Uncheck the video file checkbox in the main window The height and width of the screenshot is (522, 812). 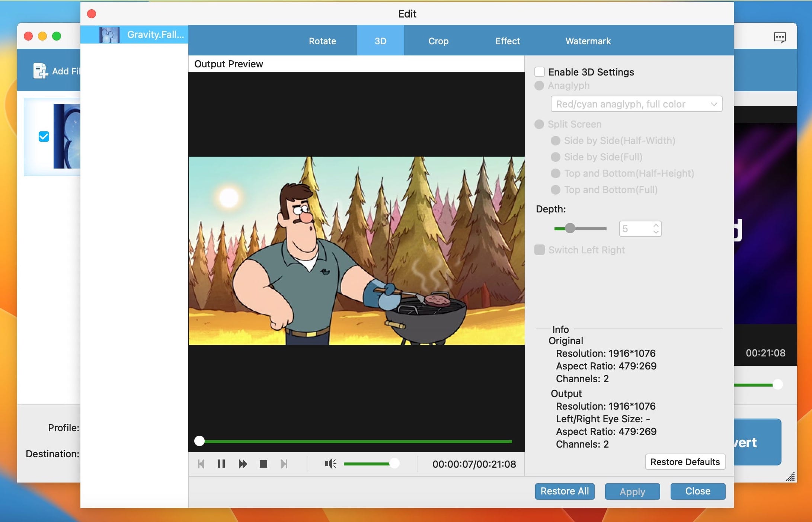44,137
